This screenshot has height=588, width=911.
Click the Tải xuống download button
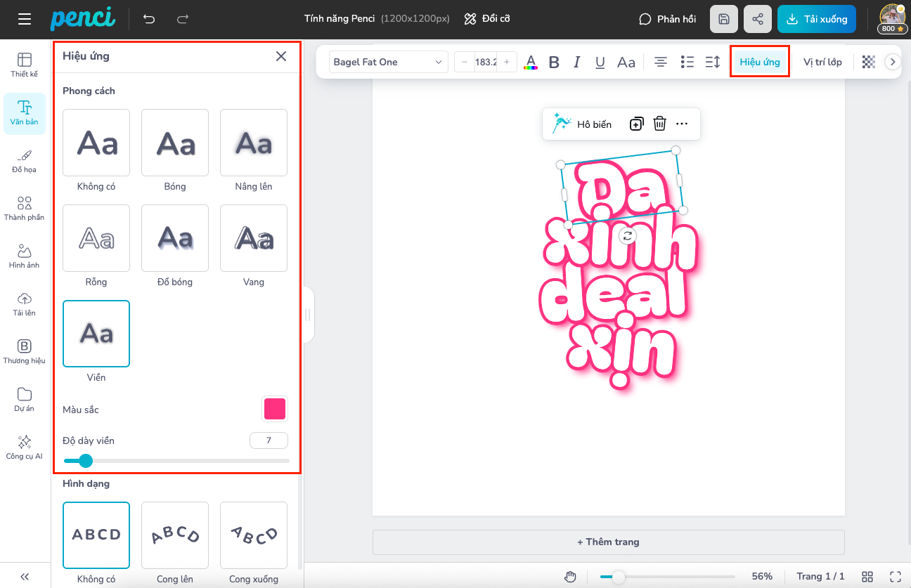pos(816,19)
